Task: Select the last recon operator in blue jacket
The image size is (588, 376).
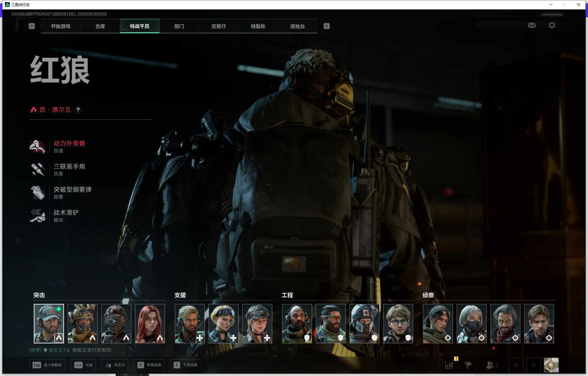Action: tap(539, 324)
